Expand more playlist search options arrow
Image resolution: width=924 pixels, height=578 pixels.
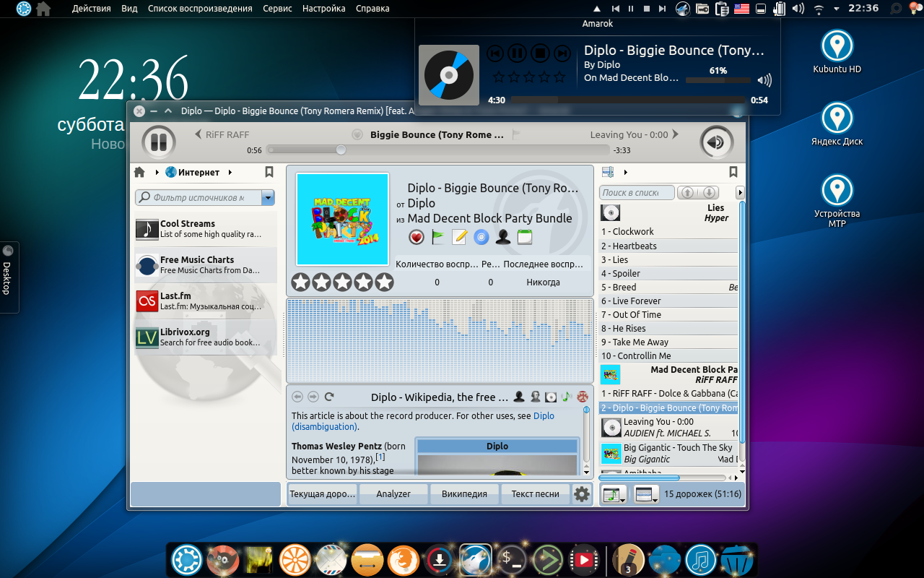pyautogui.click(x=740, y=192)
